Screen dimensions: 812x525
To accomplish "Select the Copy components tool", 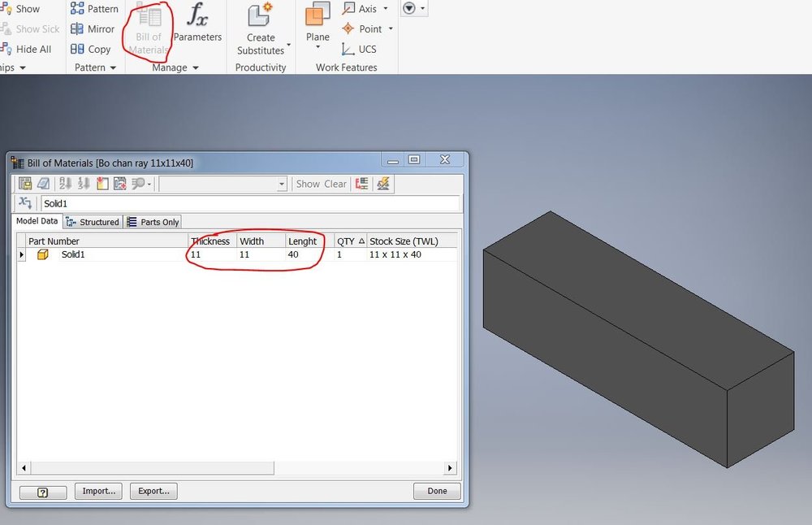I will coord(91,50).
